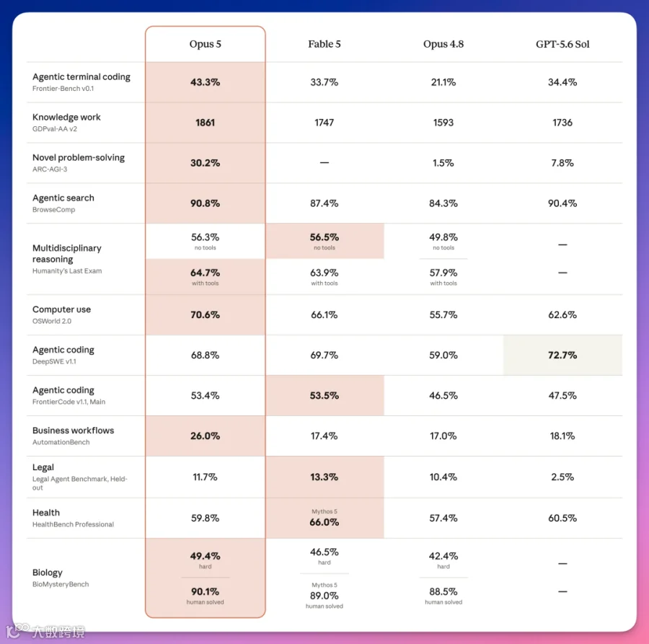The width and height of the screenshot is (649, 644).
Task: Click the 43.3% Frontier-Bench score for Opus 5
Action: tap(206, 82)
